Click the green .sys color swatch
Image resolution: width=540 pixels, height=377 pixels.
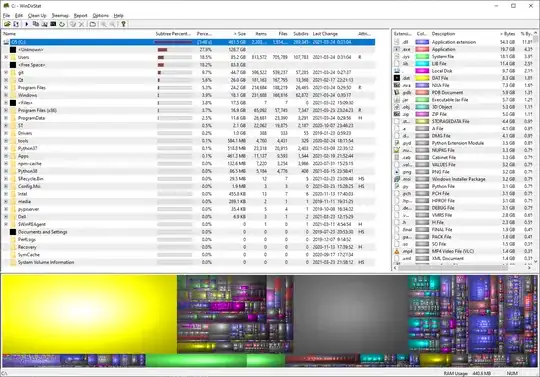pyautogui.click(x=422, y=56)
